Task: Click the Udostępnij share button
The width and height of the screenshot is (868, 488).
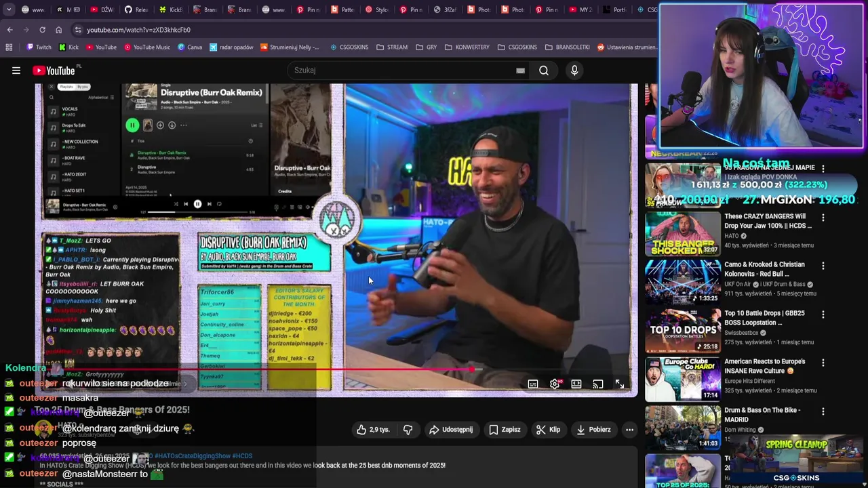Action: coord(450,430)
